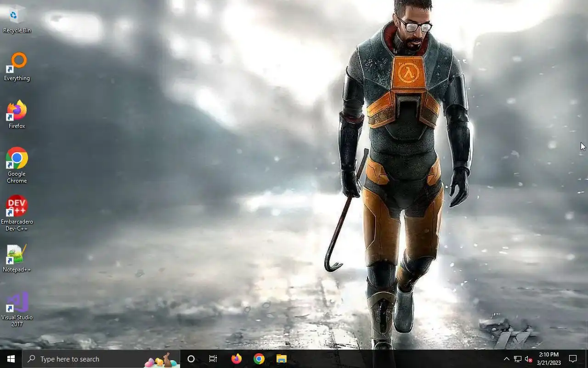Select the Notepad++ desktop shortcut
588x368 pixels.
(x=17, y=259)
